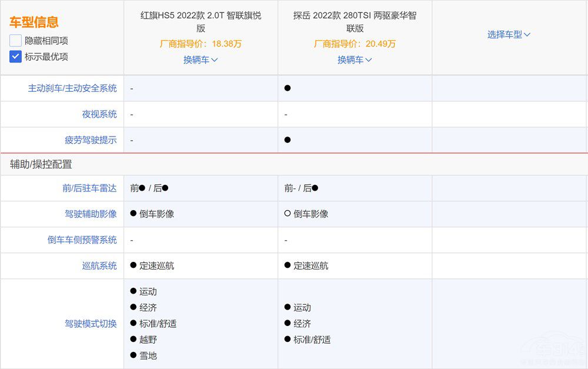Screen dimensions: 588x369
Task: Expand the 选择车型 dropdown
Action: pos(509,34)
